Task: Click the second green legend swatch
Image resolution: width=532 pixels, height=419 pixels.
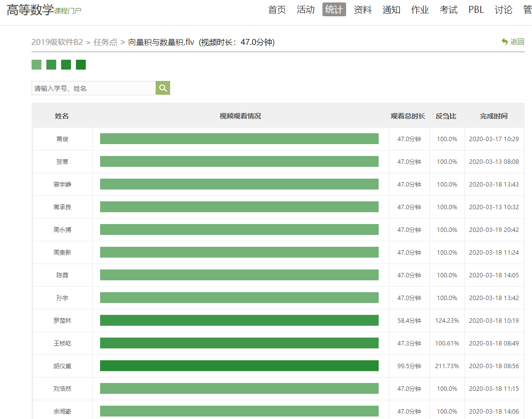Action: point(51,65)
